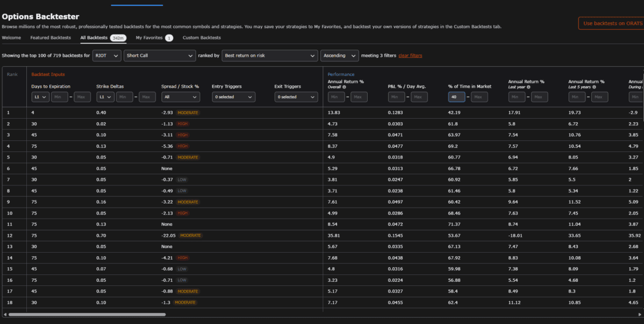This screenshot has height=324, width=644.
Task: Click the horizontal scrollbar thumb at the bottom
Action: pyautogui.click(x=87, y=315)
